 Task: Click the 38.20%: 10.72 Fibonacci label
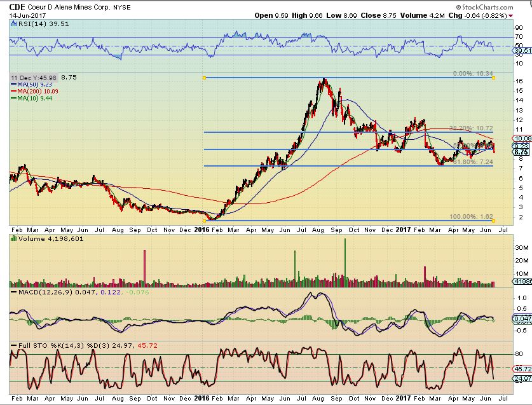[471, 128]
